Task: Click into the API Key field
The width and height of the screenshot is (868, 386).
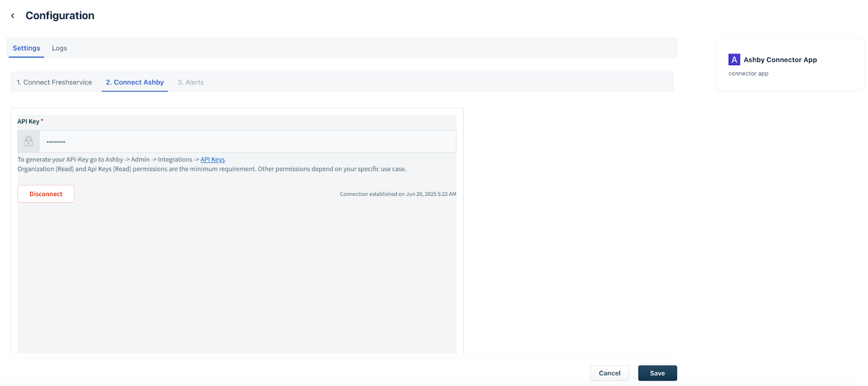Action: (x=247, y=142)
